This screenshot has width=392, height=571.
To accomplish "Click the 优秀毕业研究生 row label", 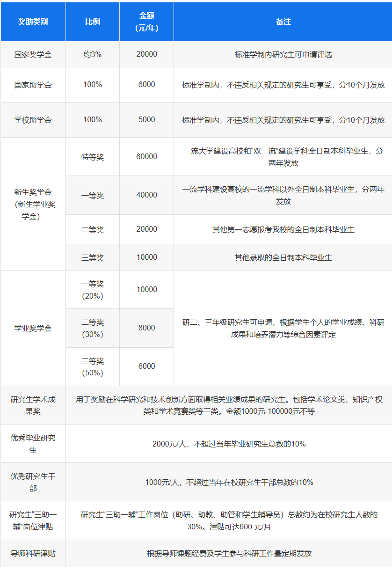I will pyautogui.click(x=33, y=444).
